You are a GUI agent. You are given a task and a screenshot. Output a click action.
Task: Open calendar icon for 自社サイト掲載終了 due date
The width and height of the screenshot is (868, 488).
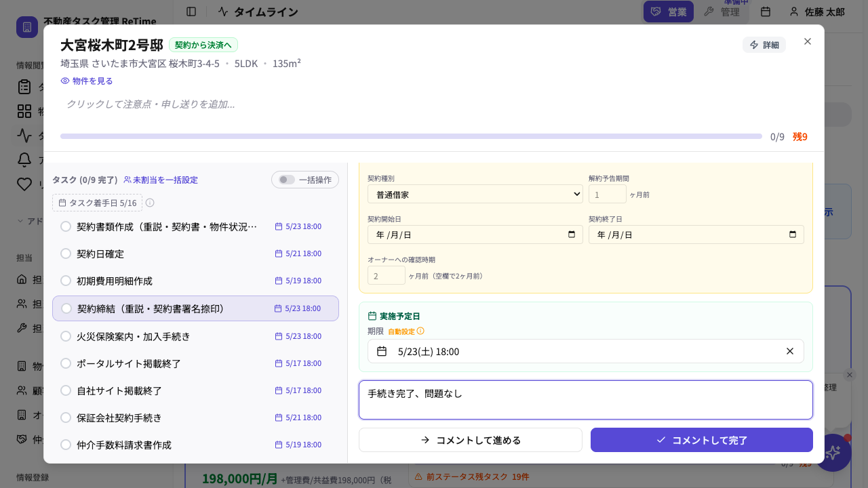[x=278, y=390]
